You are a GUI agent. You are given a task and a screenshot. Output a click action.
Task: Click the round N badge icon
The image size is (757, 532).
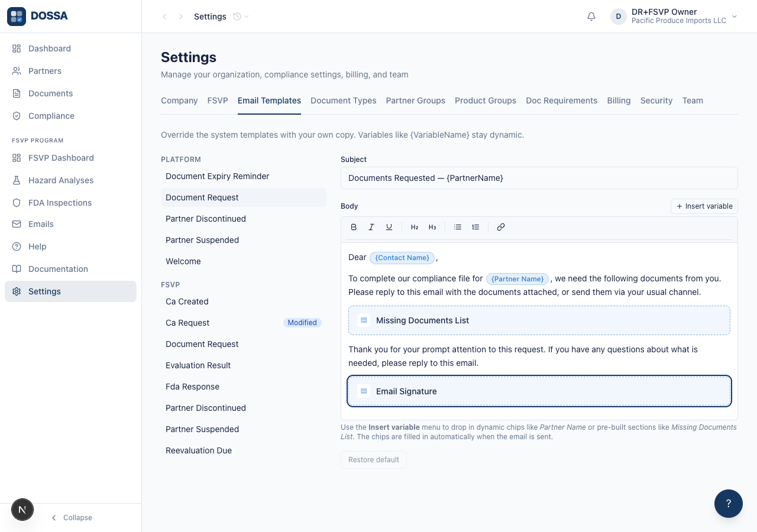(22, 510)
